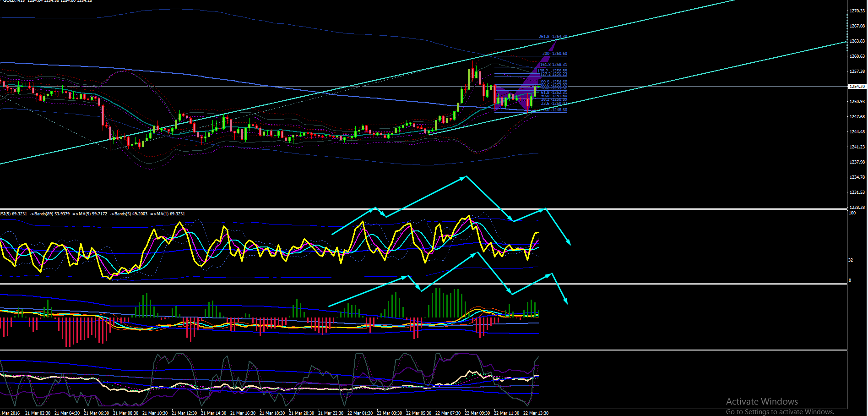Click the MA(1) 69.3231 indicator label
The image size is (868, 416).
[168, 214]
